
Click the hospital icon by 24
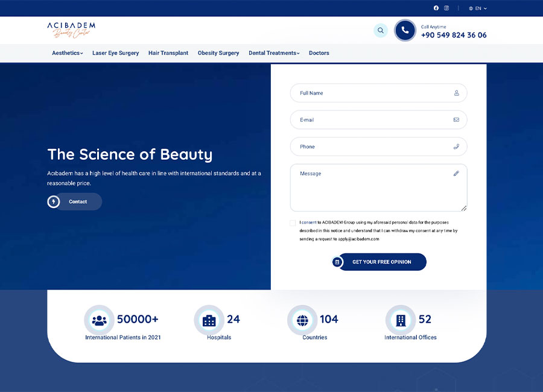click(x=209, y=320)
